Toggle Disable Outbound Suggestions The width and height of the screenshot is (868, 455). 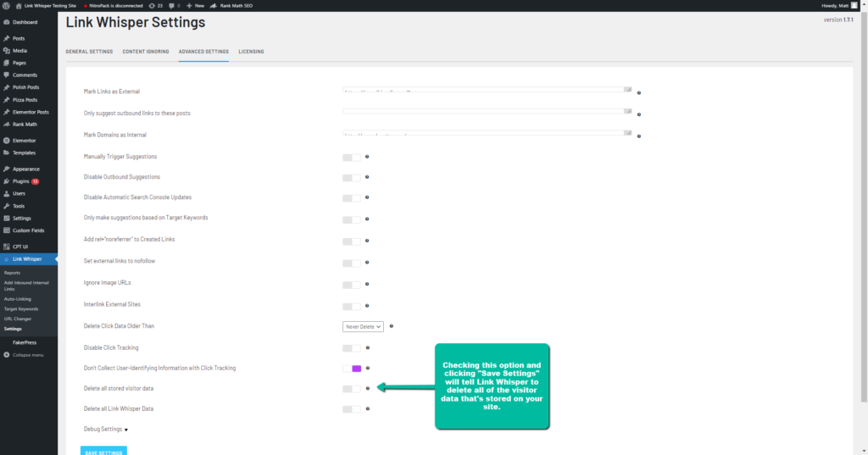click(x=352, y=178)
